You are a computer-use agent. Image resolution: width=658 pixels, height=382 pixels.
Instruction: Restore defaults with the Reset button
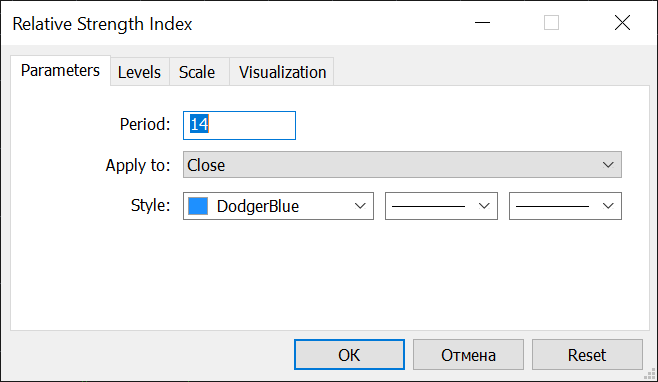pyautogui.click(x=587, y=355)
